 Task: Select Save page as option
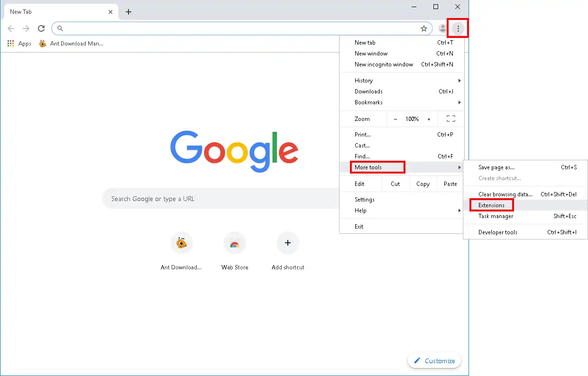(525, 167)
